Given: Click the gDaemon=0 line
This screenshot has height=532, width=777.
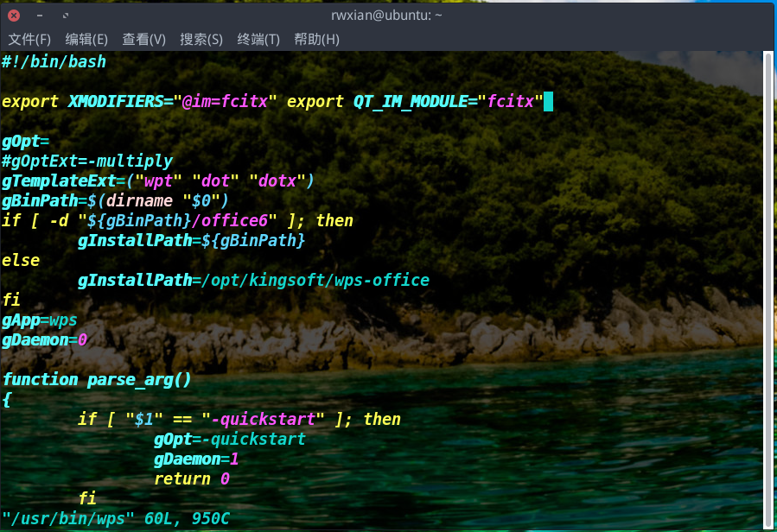Looking at the screenshot, I should tap(45, 340).
